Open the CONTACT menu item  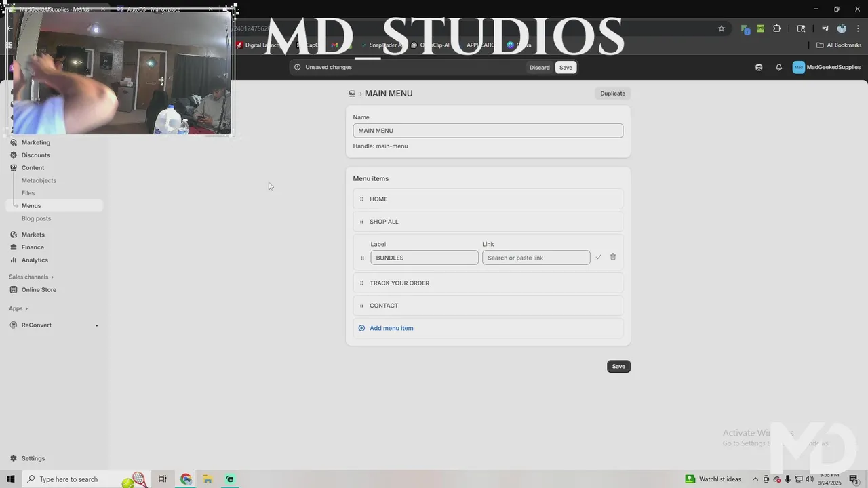point(488,306)
